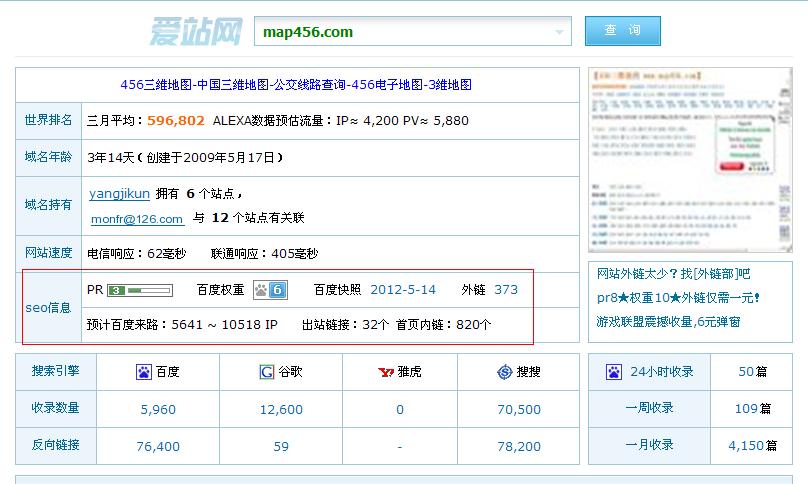Viewport: 808px width, 484px height.
Task: Click the Soso icon next to 搜搜
Action: tap(504, 372)
